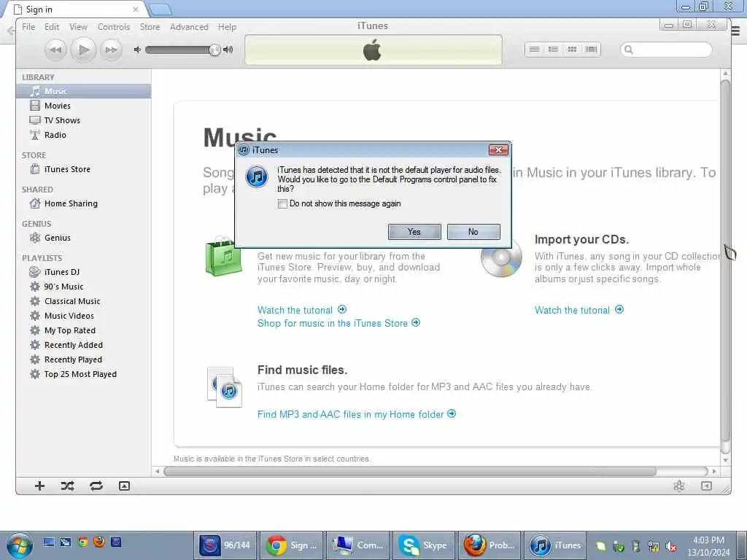Screen dimensions: 747x560
Task: Select Genius in the sidebar
Action: coord(84,238)
